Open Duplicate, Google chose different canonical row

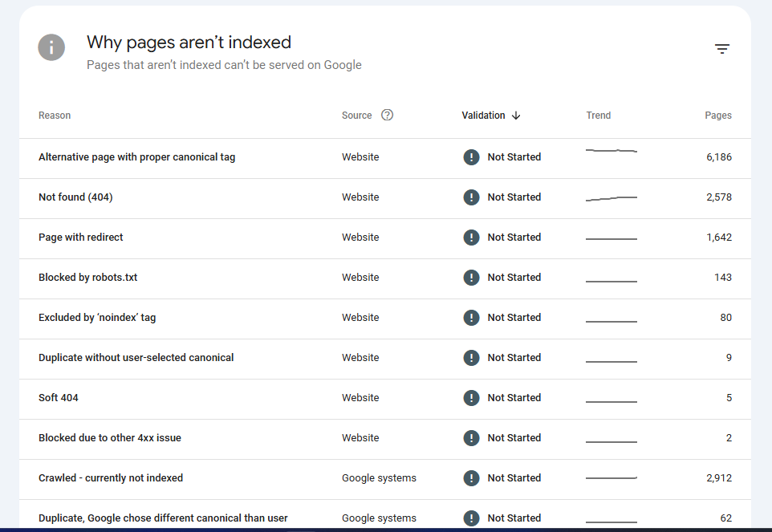(385, 516)
